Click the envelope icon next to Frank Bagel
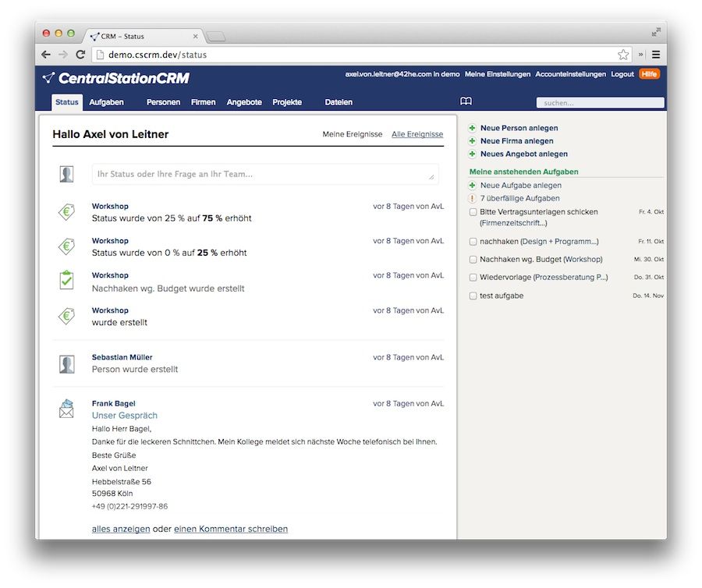 (x=66, y=409)
